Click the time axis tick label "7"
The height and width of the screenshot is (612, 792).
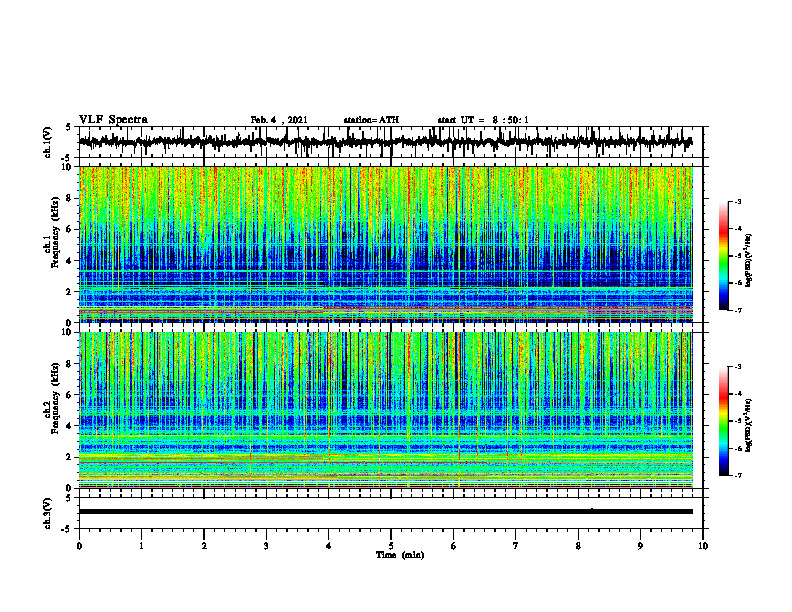516,546
